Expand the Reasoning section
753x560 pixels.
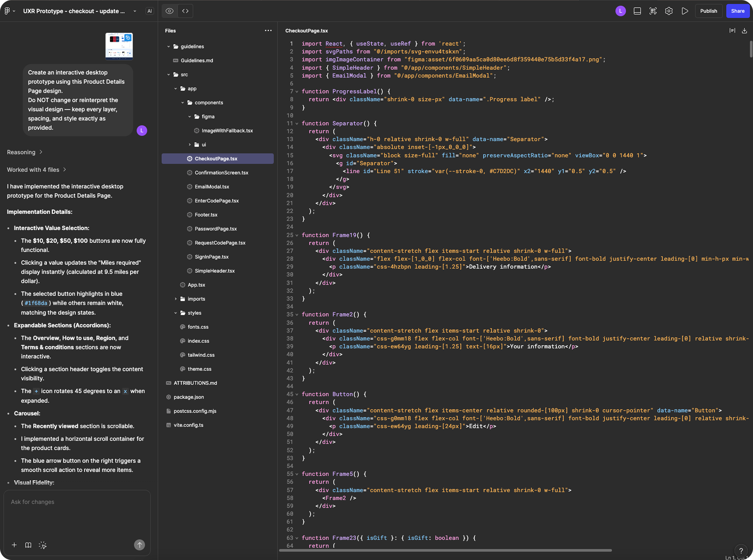click(x=21, y=152)
